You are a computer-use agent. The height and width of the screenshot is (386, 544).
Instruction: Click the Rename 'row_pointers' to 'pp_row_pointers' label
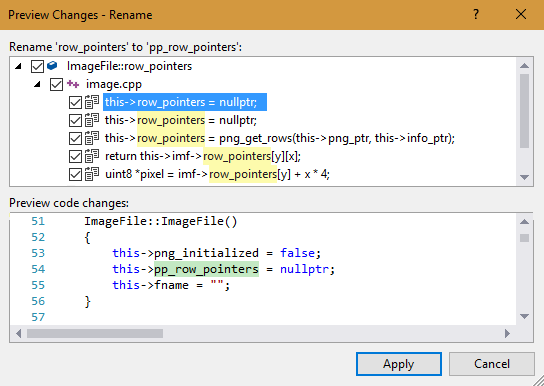(126, 47)
